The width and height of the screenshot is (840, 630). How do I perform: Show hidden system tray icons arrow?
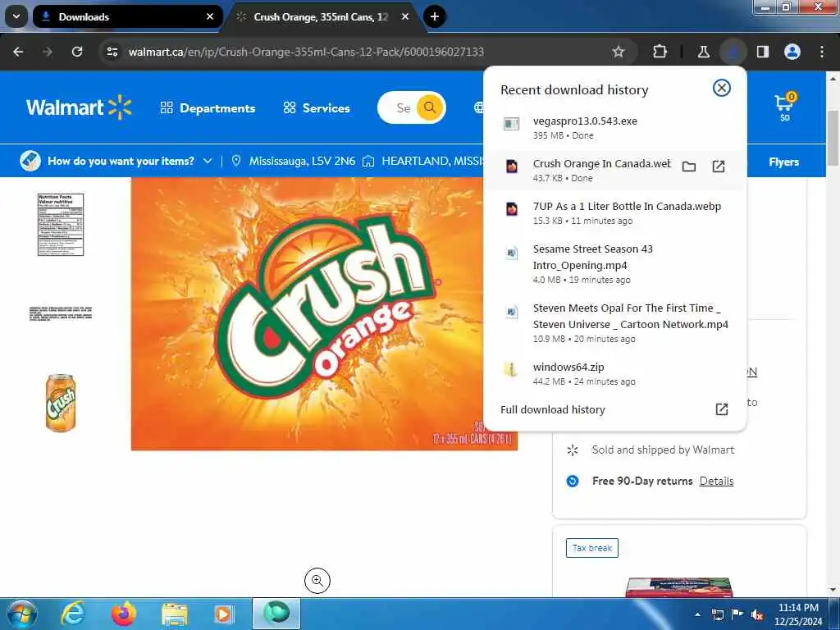[x=697, y=614]
